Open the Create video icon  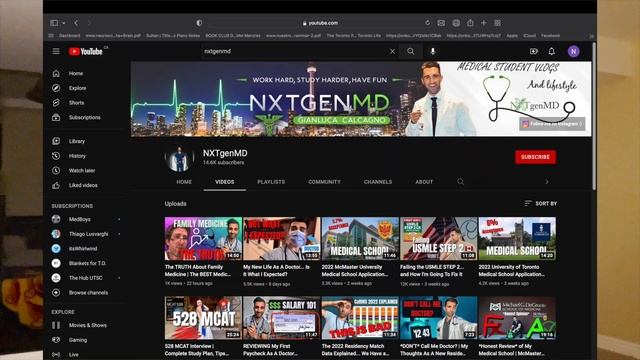[x=533, y=51]
